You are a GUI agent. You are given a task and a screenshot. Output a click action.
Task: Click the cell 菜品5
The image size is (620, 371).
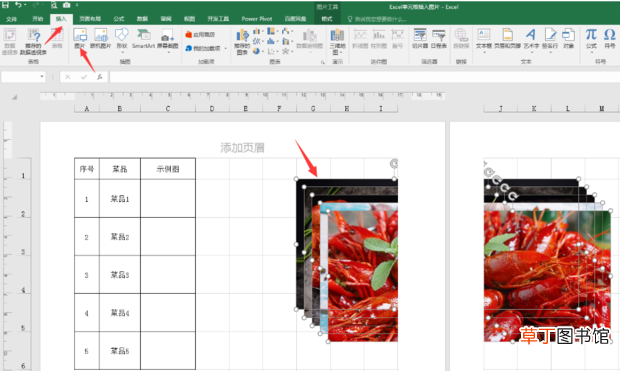[119, 351]
